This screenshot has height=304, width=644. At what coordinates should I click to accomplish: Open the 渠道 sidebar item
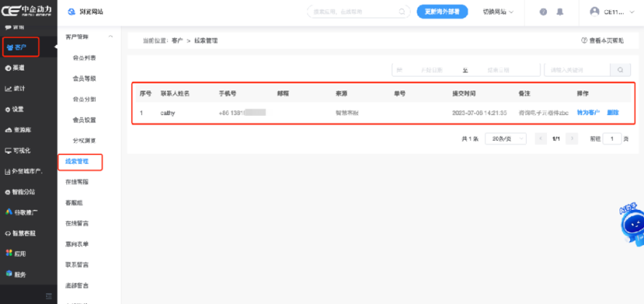[16, 68]
